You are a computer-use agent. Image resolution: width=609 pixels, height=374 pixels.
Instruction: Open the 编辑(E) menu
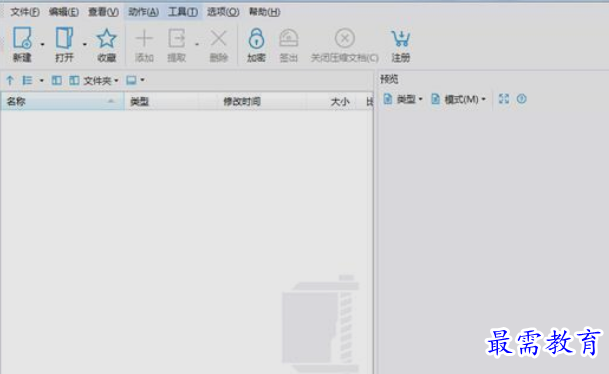coord(64,12)
